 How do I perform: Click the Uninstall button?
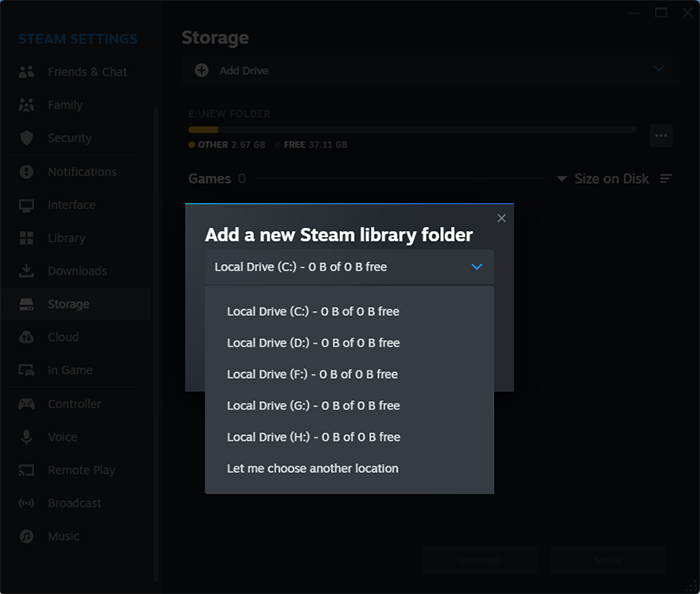tap(479, 561)
